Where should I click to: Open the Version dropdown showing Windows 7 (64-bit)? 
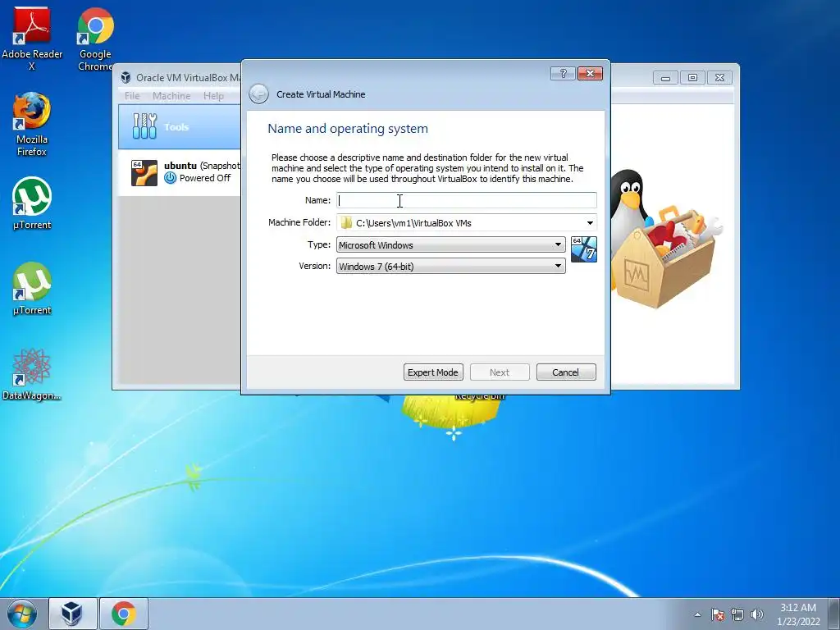click(450, 266)
